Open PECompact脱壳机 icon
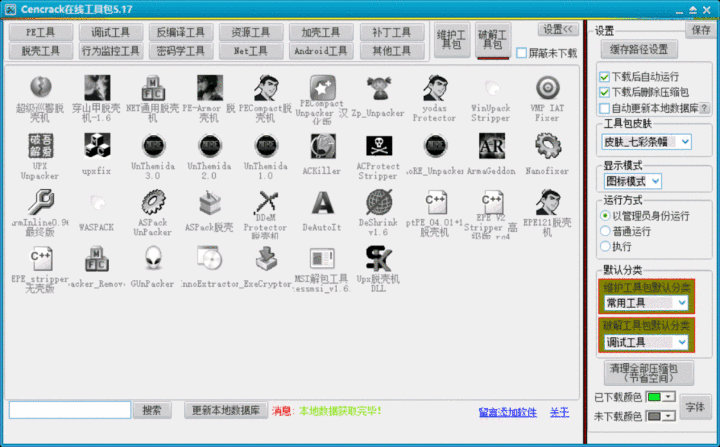This screenshot has width=720, height=447. pyautogui.click(x=266, y=87)
